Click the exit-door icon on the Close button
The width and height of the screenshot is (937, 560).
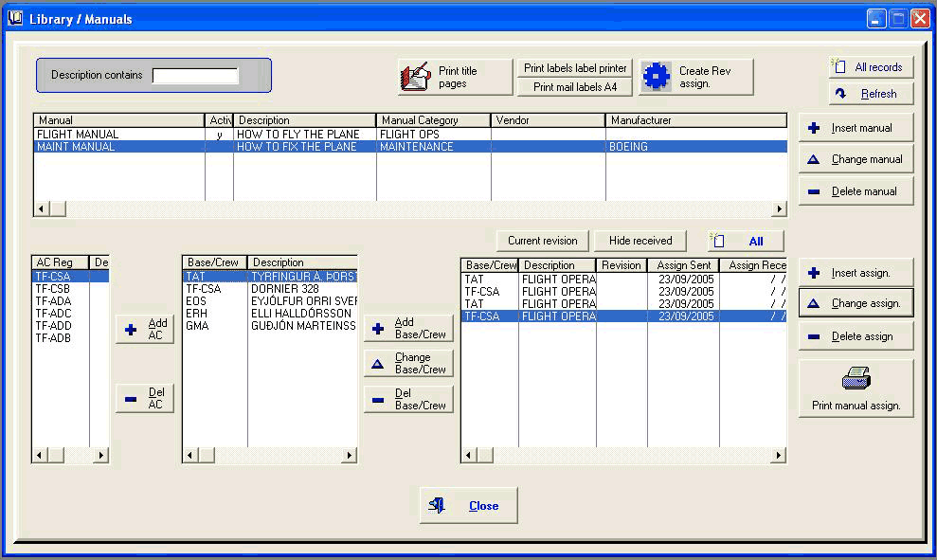coord(437,505)
